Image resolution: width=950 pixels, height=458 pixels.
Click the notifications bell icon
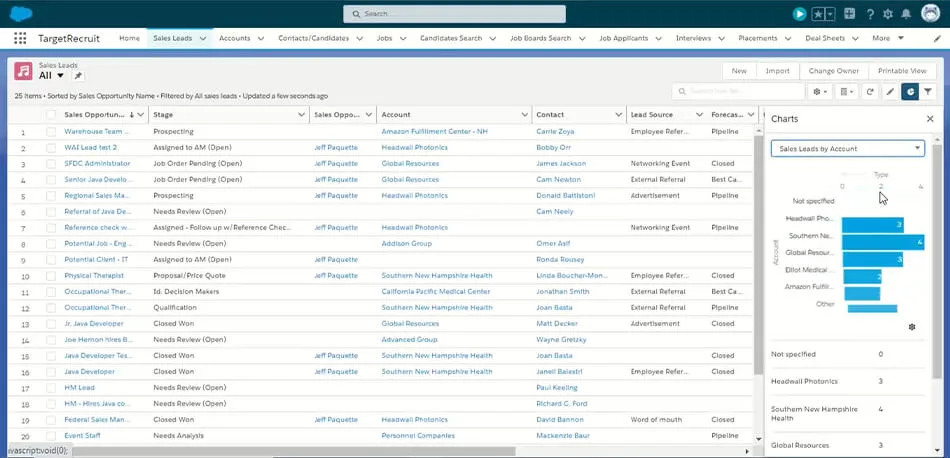coord(907,14)
